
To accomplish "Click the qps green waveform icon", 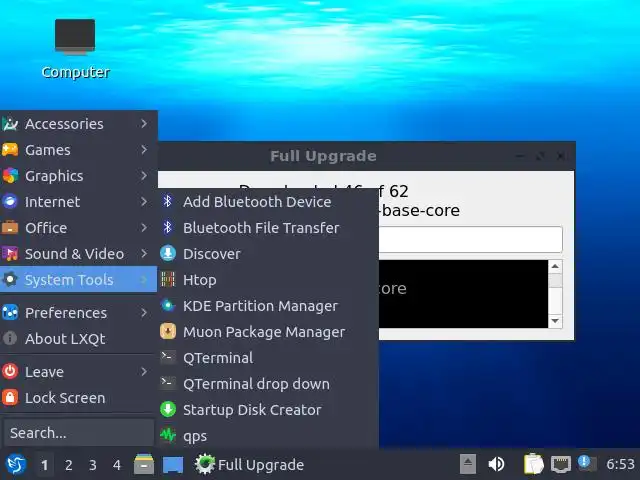I will (x=168, y=436).
